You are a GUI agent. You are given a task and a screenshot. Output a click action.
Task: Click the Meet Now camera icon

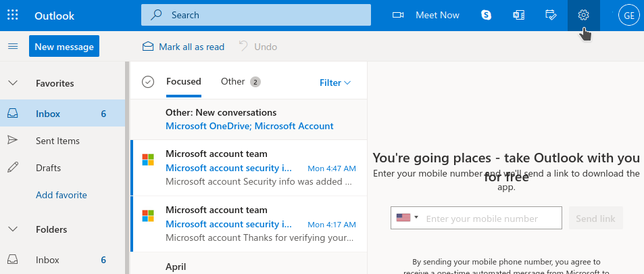point(397,15)
